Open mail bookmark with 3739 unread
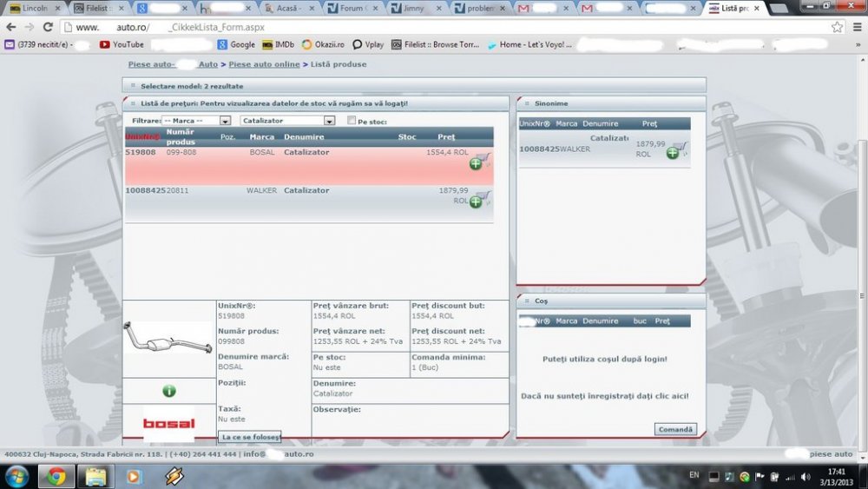Screen dimensions: 868x489 pyautogui.click(x=39, y=44)
